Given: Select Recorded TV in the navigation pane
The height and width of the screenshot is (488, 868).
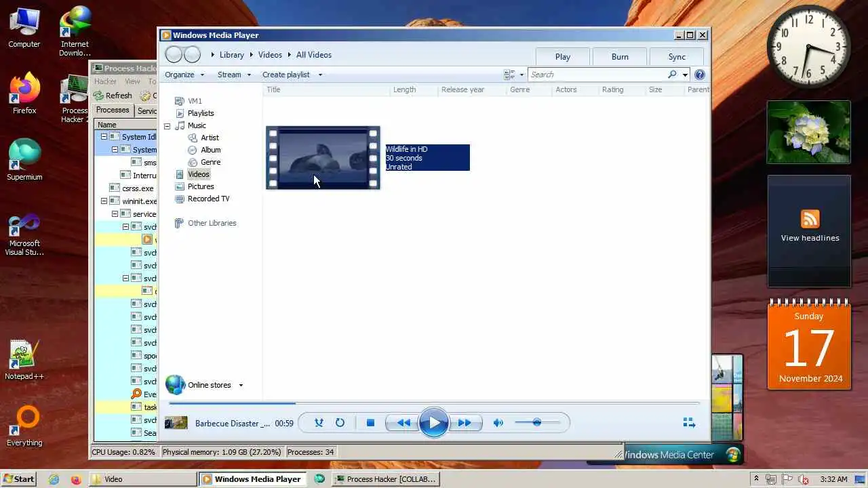Looking at the screenshot, I should click(208, 199).
